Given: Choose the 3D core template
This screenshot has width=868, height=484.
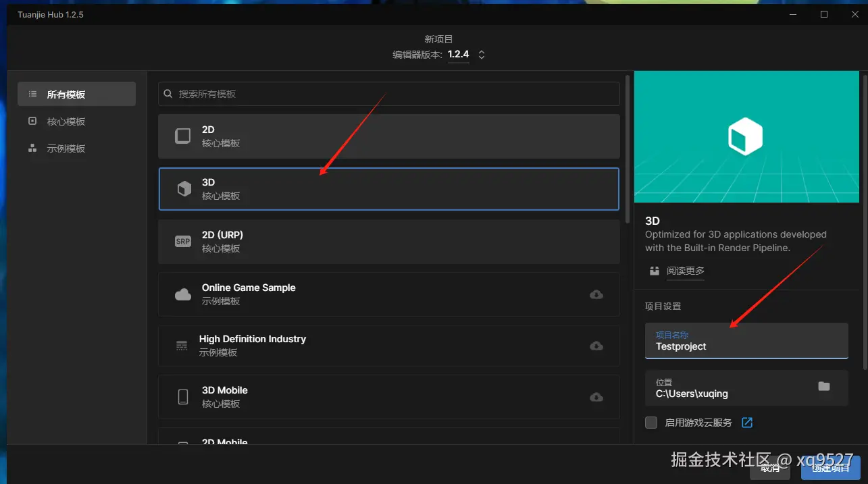Looking at the screenshot, I should pyautogui.click(x=389, y=189).
